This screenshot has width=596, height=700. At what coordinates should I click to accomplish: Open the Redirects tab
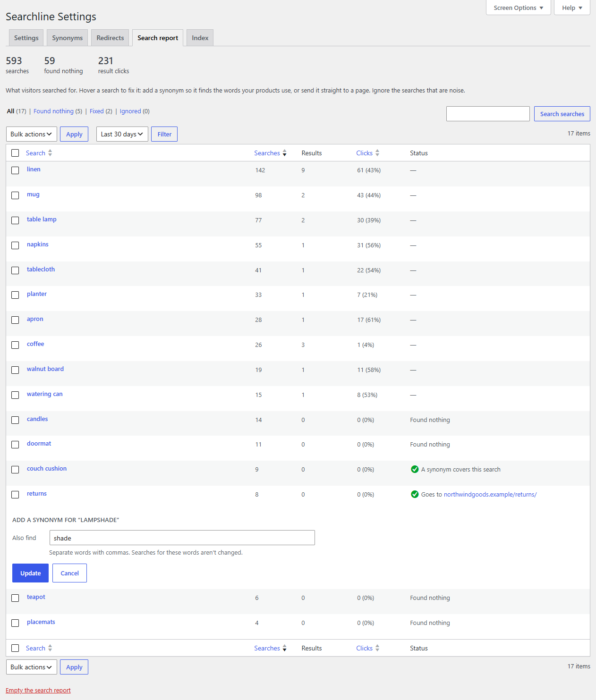point(110,38)
